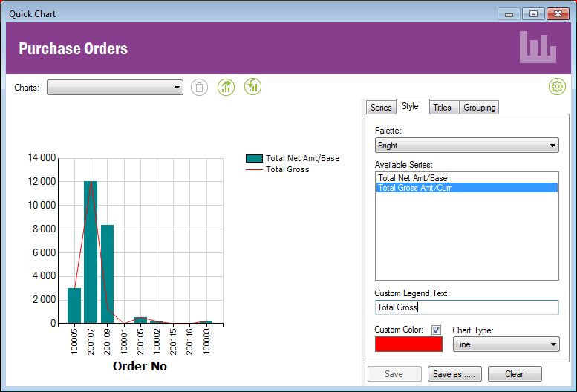577x392 pixels.
Task: Click the red custom color swatch
Action: click(x=408, y=344)
